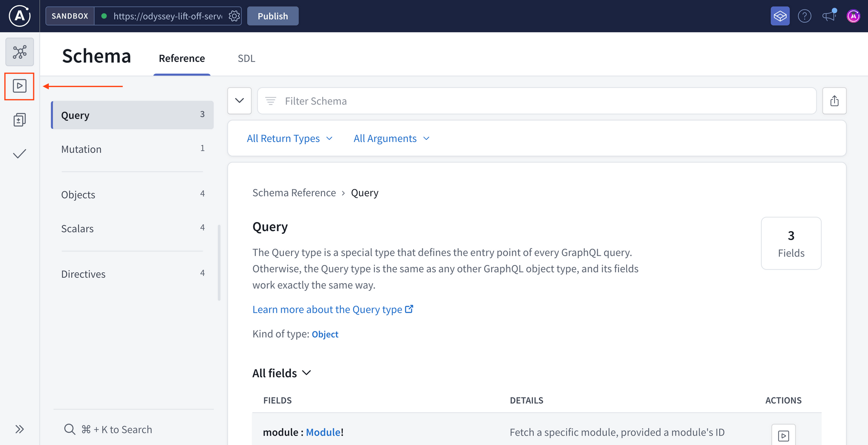Click the Publish button
The width and height of the screenshot is (868, 445).
pos(273,16)
